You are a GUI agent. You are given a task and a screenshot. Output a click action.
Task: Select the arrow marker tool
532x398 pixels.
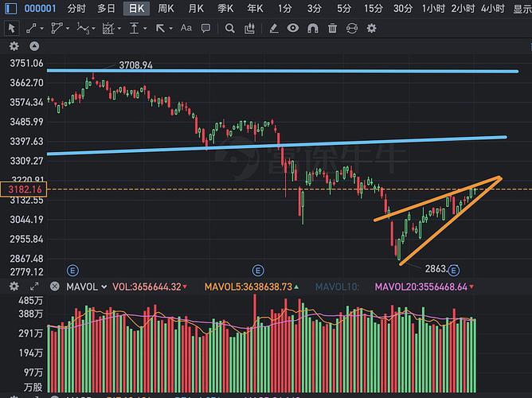tap(160, 29)
